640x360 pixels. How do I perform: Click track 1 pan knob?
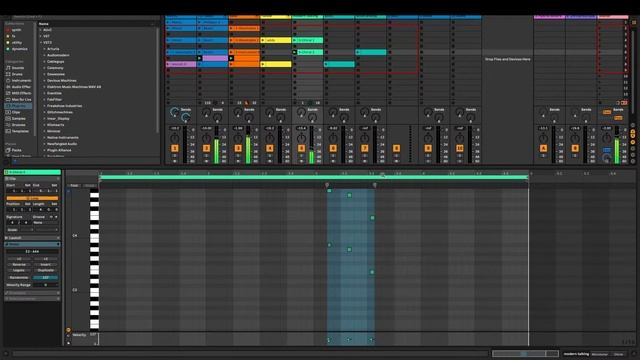[x=175, y=138]
